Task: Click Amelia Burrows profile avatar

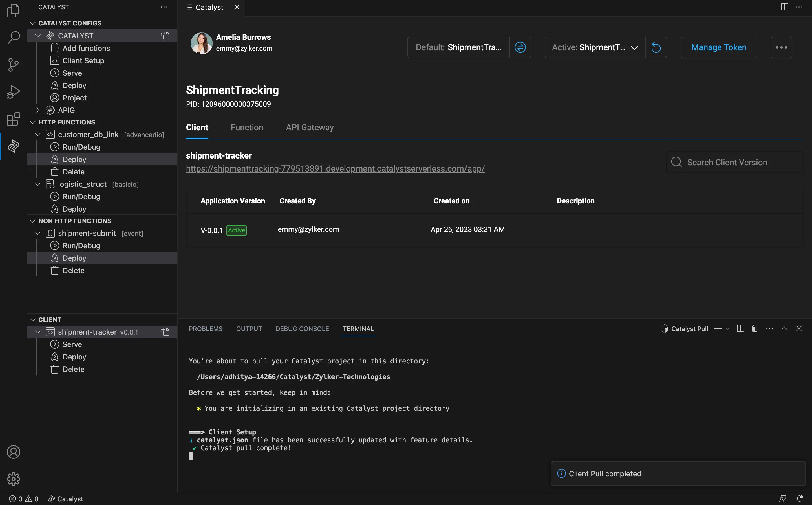Action: [x=201, y=43]
